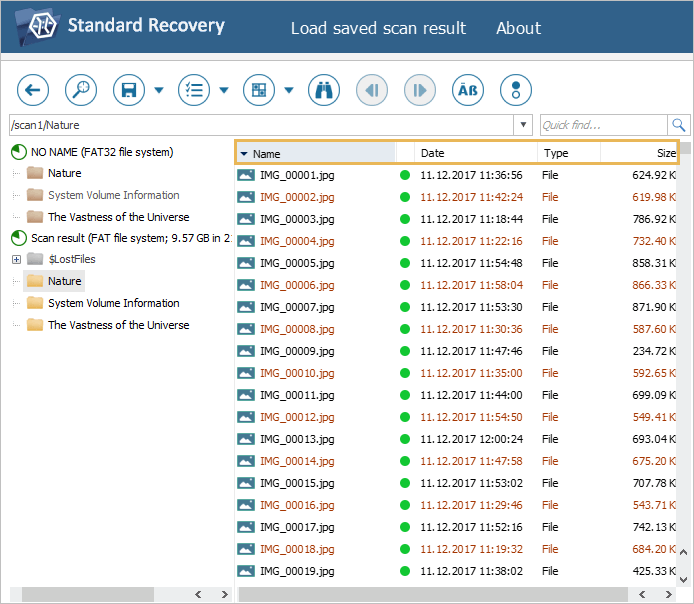This screenshot has width=694, height=604.
Task: Click the grid view mode icon
Action: point(259,90)
